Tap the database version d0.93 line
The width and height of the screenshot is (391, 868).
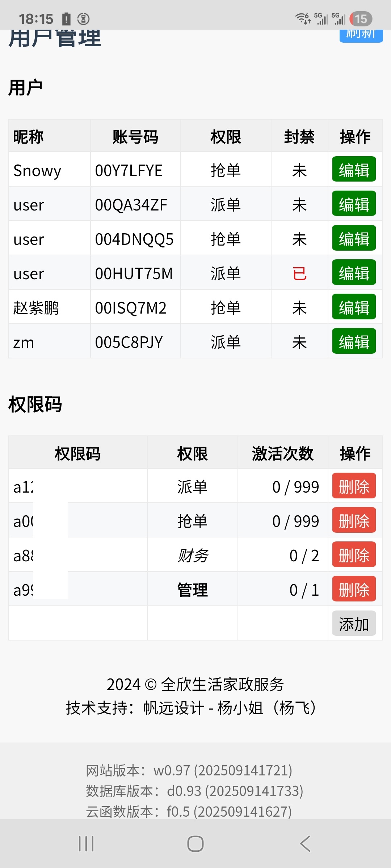click(x=194, y=791)
